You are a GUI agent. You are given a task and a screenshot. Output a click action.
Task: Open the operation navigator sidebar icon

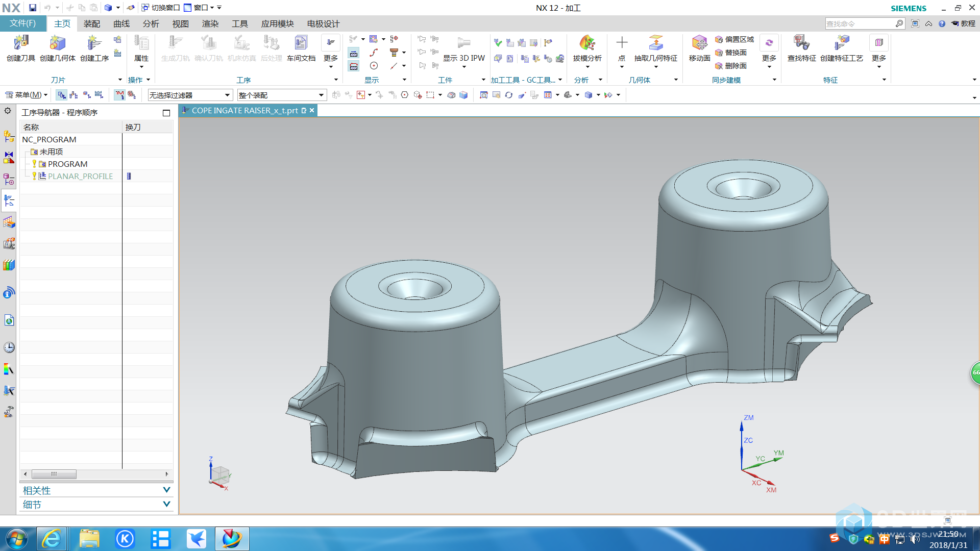coord(9,201)
